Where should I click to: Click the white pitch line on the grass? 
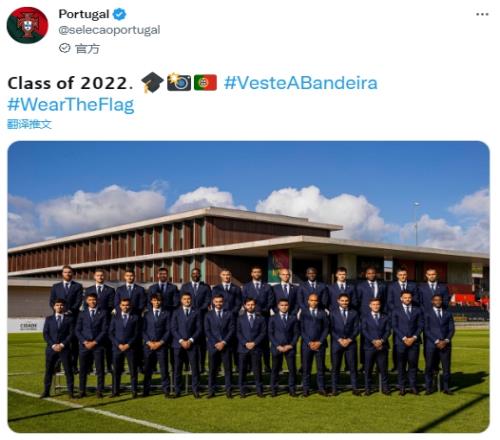[x=97, y=411]
